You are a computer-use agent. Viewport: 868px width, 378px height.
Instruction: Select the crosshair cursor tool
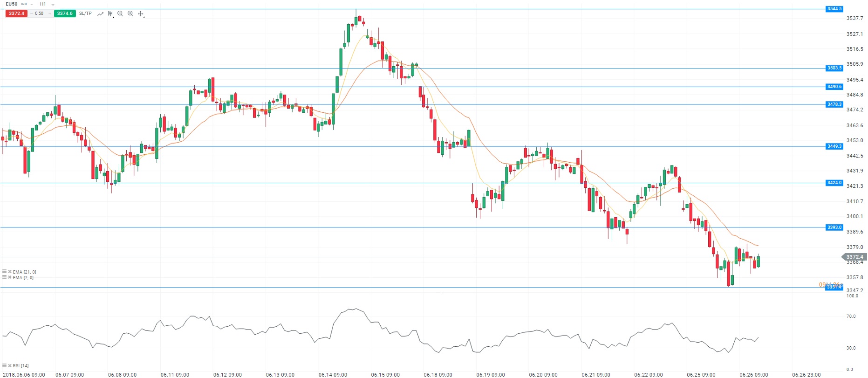pos(141,14)
